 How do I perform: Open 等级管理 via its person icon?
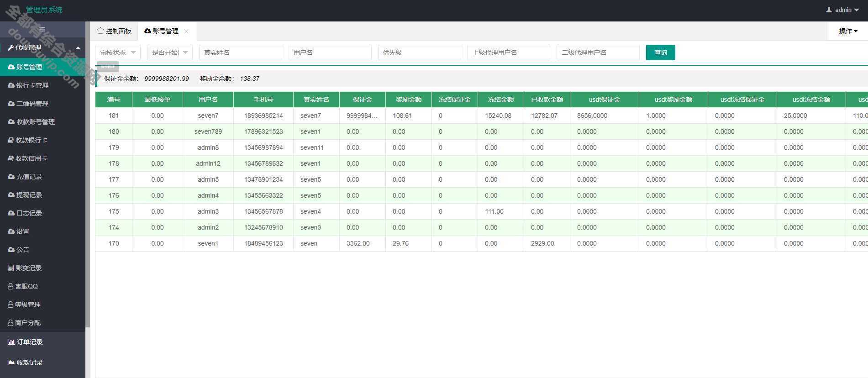point(11,304)
